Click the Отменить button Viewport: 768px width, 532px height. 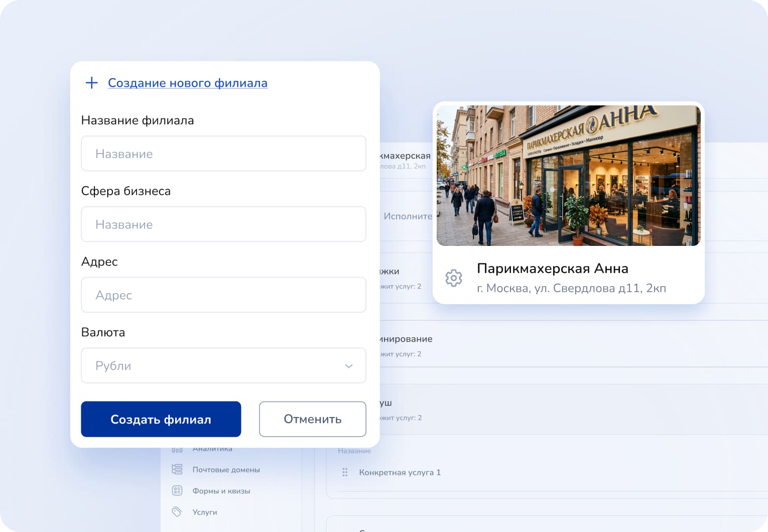coord(312,419)
